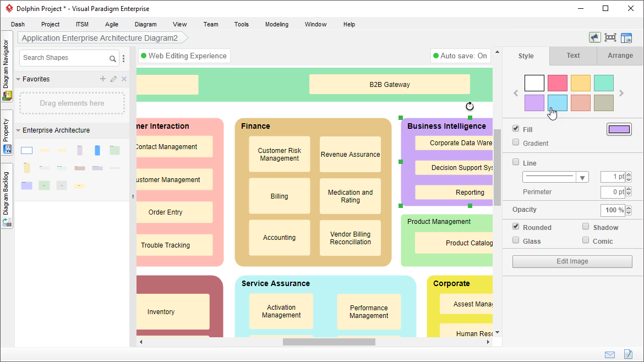
Task: Select the tall purple shape in the palette
Action: pyautogui.click(x=80, y=150)
